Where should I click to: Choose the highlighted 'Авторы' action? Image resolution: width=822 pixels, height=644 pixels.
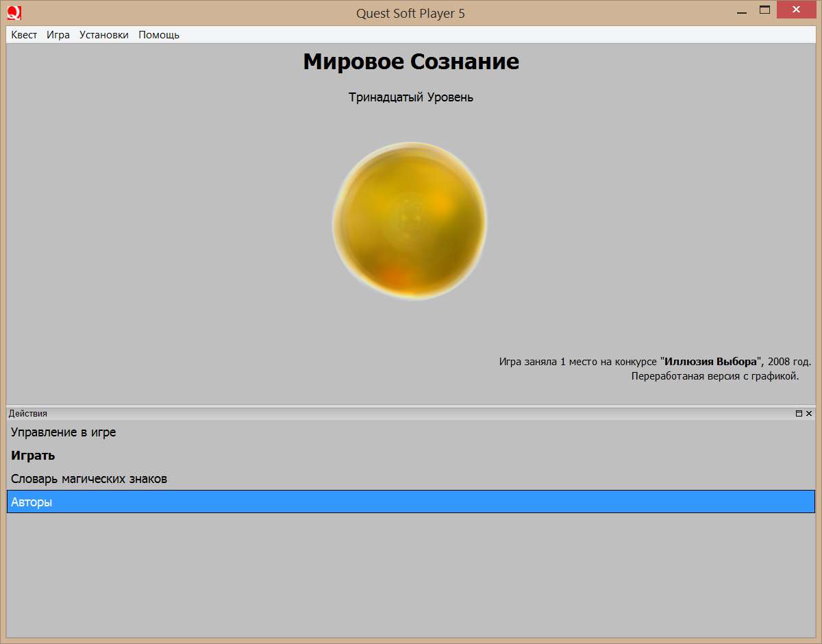tap(411, 501)
